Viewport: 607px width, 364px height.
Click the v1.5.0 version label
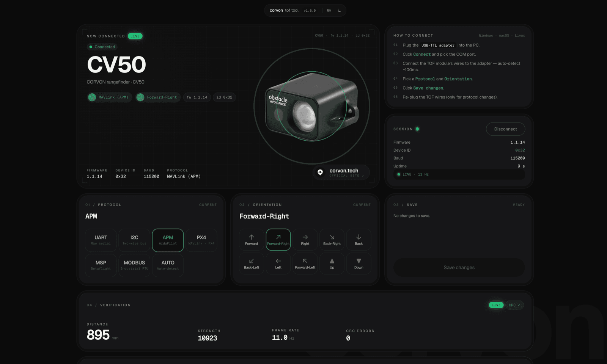coord(310,11)
